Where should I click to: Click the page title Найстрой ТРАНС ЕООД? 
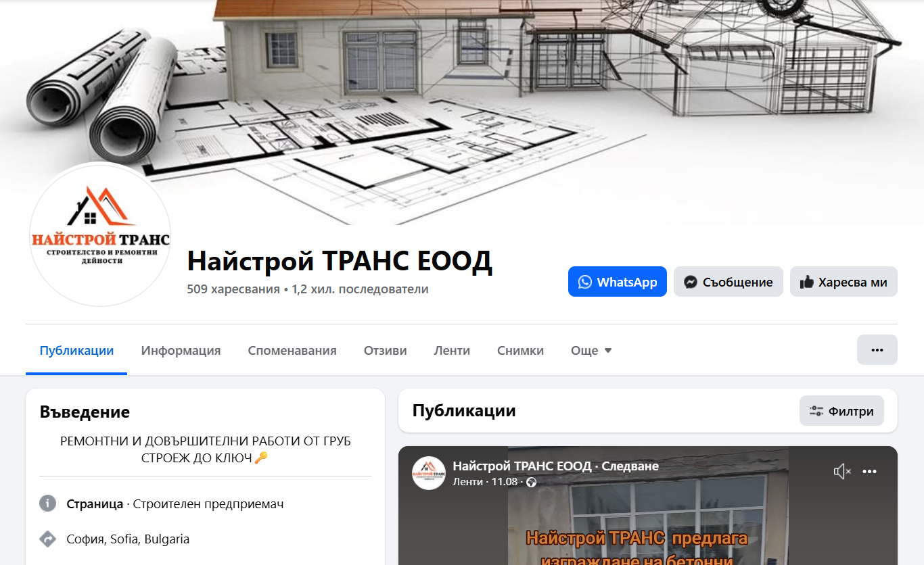click(340, 261)
